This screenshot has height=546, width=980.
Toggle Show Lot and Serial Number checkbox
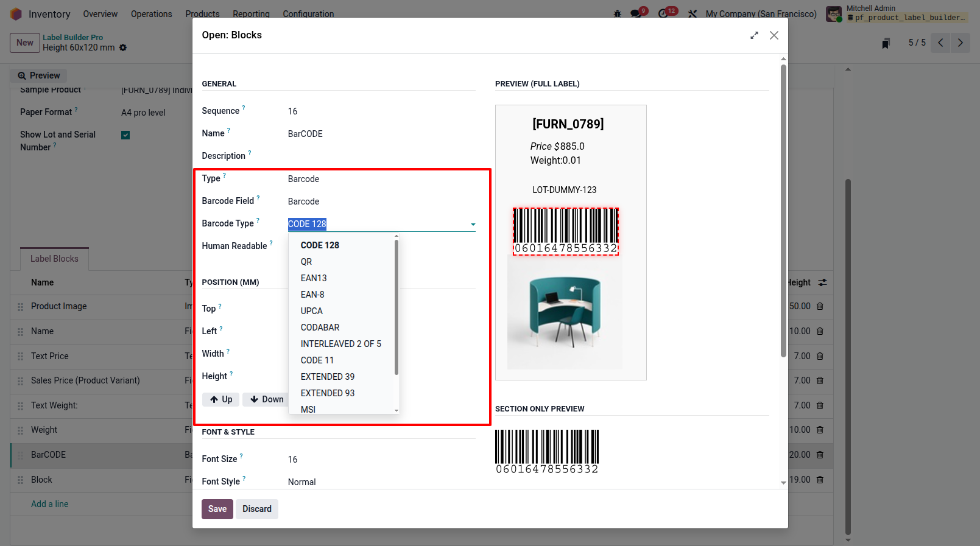[x=125, y=135]
